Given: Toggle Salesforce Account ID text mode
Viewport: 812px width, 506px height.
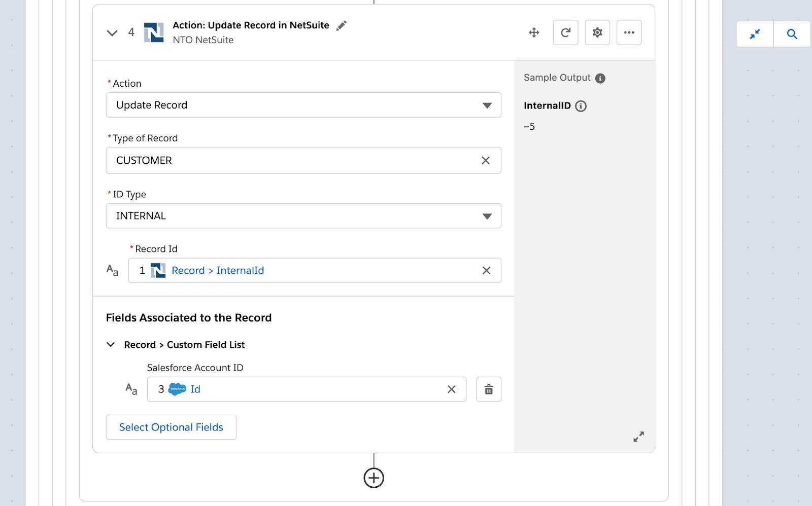Looking at the screenshot, I should pyautogui.click(x=131, y=389).
